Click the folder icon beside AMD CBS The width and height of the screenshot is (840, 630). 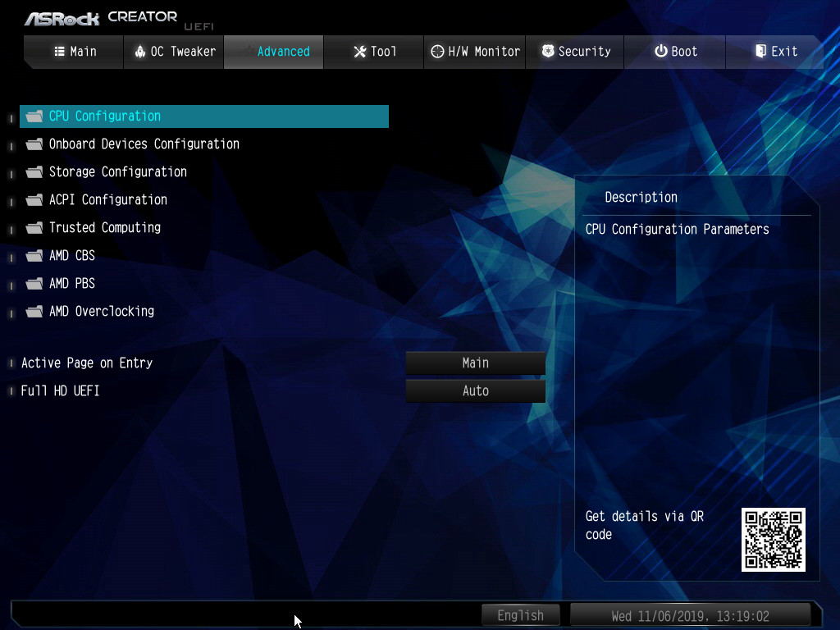(34, 256)
